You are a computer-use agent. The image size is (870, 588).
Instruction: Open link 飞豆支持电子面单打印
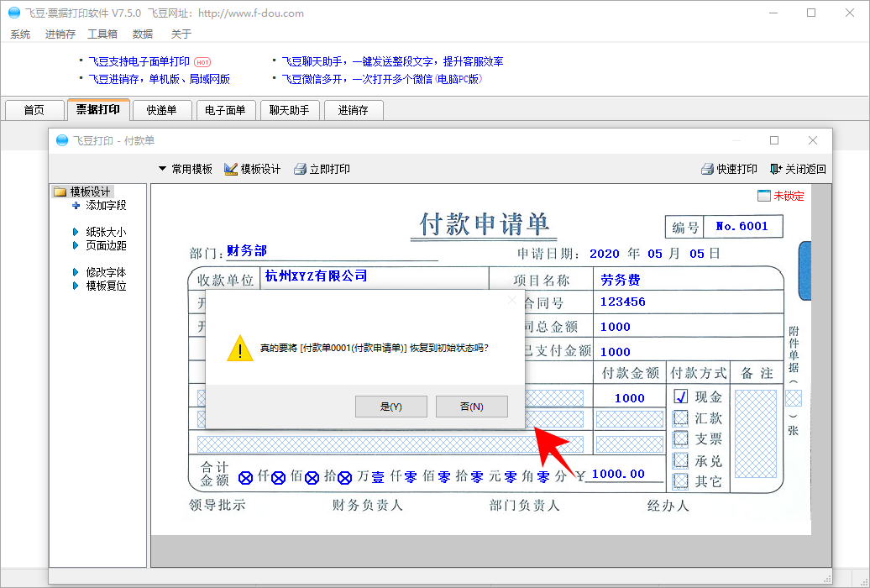point(139,61)
